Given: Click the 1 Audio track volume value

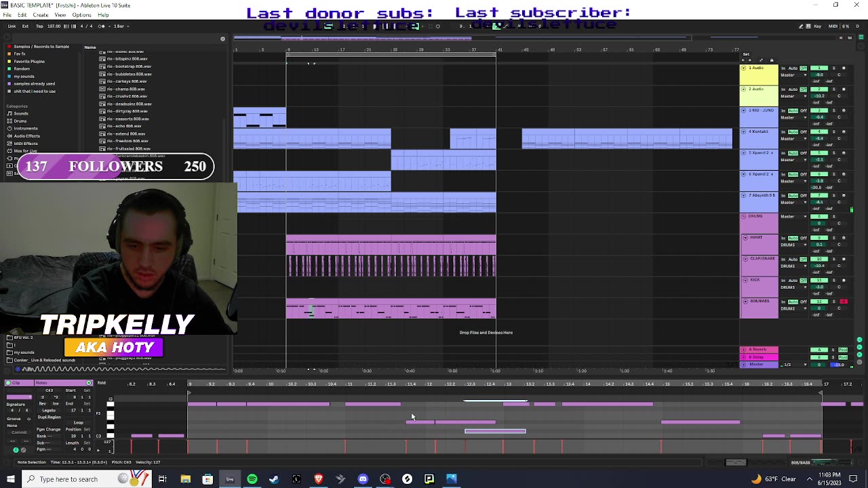Looking at the screenshot, I should click(x=819, y=75).
